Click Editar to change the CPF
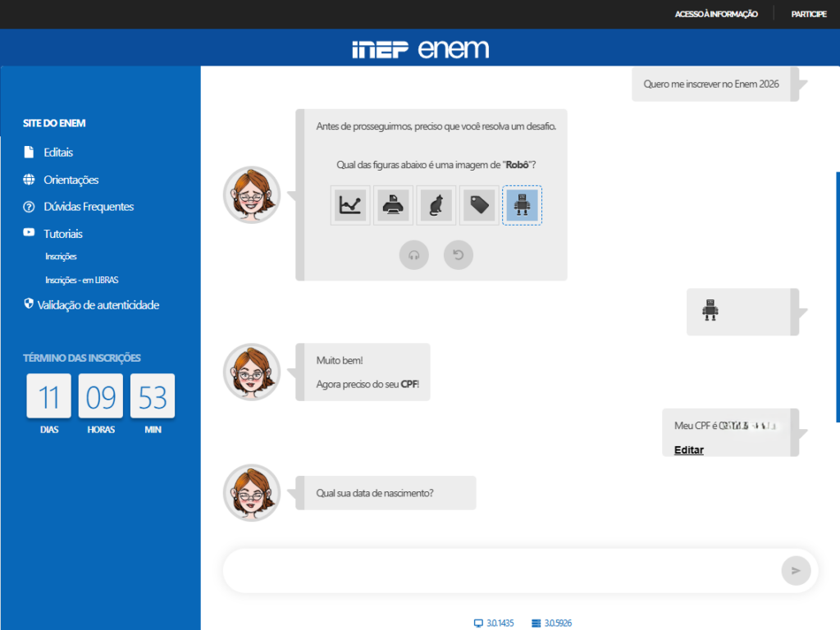 coord(689,450)
